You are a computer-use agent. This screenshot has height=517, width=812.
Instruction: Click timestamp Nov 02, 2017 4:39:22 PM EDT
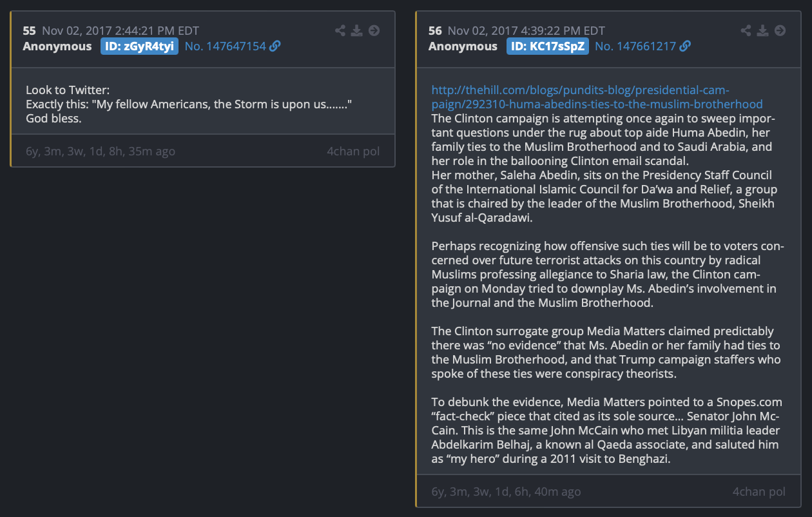pos(527,30)
